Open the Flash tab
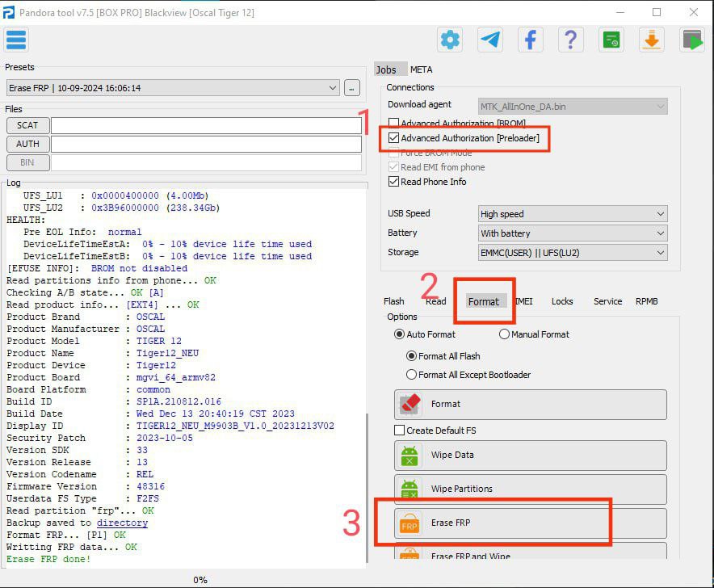This screenshot has width=714, height=588. (x=394, y=301)
